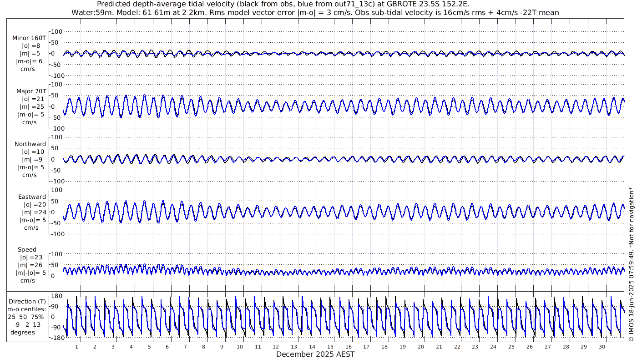Click the 'Eastward' panel label
The width and height of the screenshot is (637, 364).
[32, 197]
